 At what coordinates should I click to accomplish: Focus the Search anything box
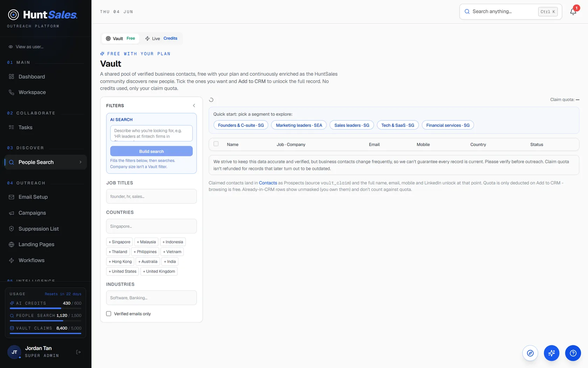coord(511,12)
